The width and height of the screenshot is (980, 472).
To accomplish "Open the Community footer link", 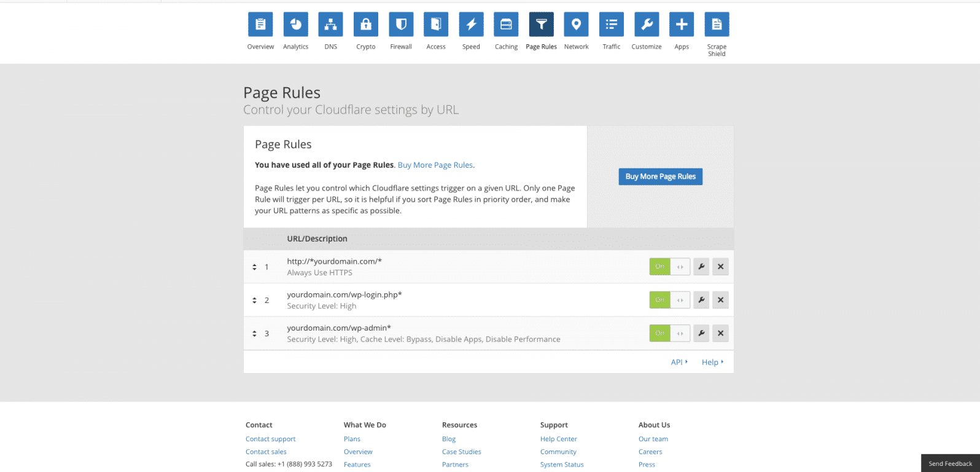I will [558, 452].
